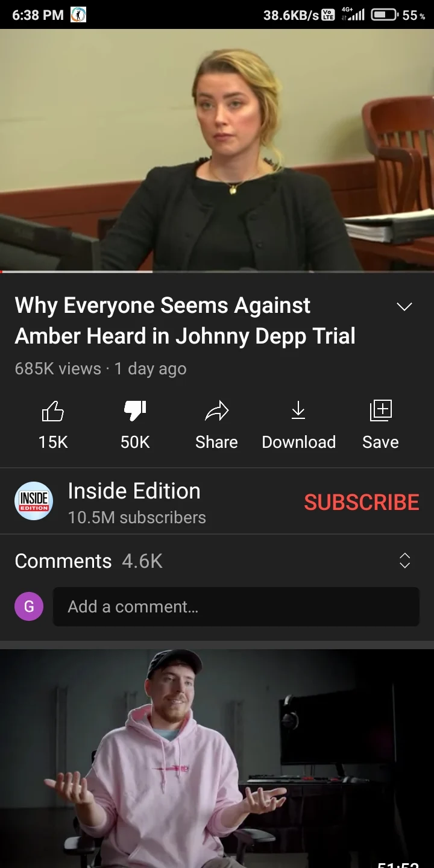Tap the battery indicator in status bar
Screen dimensions: 434x868
384,15
